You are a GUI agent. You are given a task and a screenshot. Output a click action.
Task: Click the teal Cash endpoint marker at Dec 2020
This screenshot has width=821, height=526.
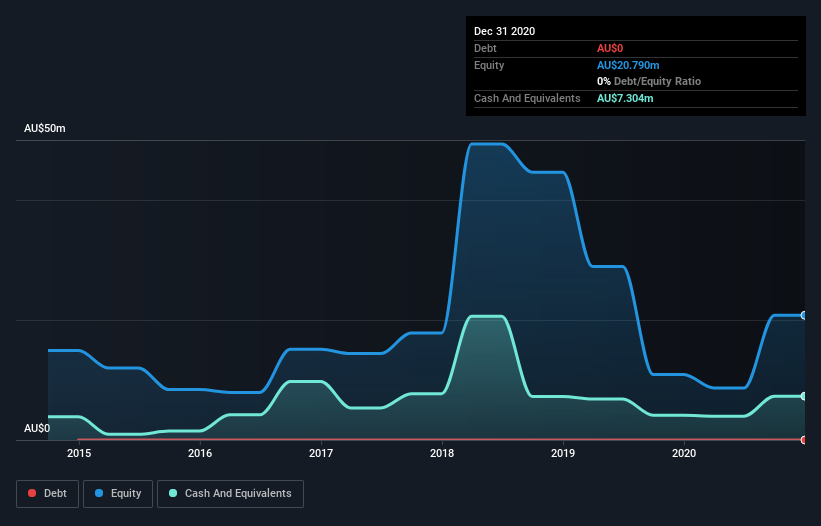pos(804,396)
